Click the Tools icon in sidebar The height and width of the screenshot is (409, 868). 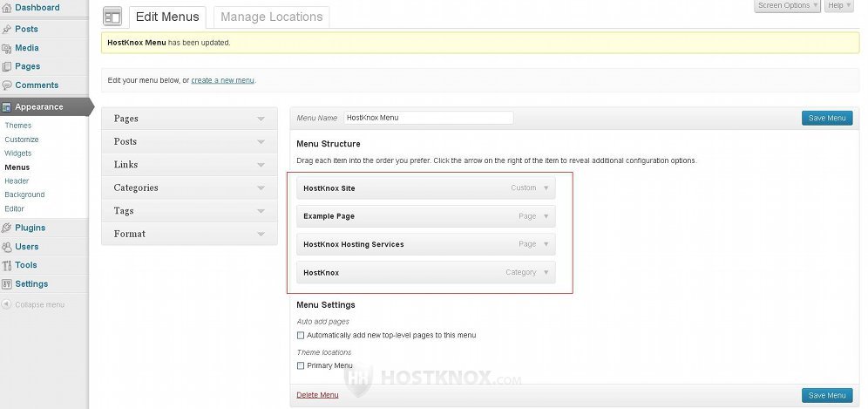coord(7,265)
